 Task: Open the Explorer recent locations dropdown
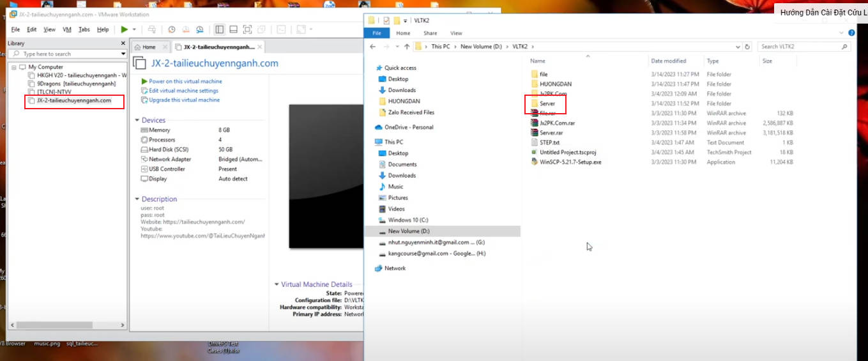[x=397, y=47]
